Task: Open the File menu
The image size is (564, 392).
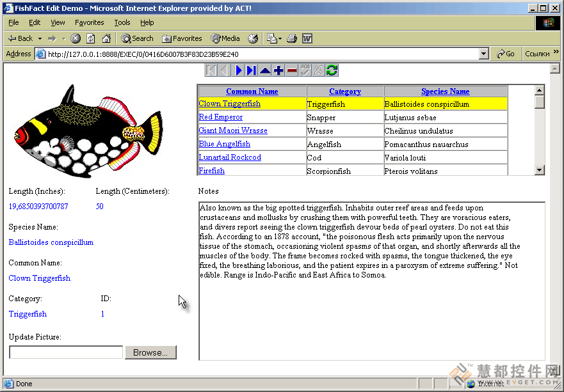Action: (x=13, y=22)
